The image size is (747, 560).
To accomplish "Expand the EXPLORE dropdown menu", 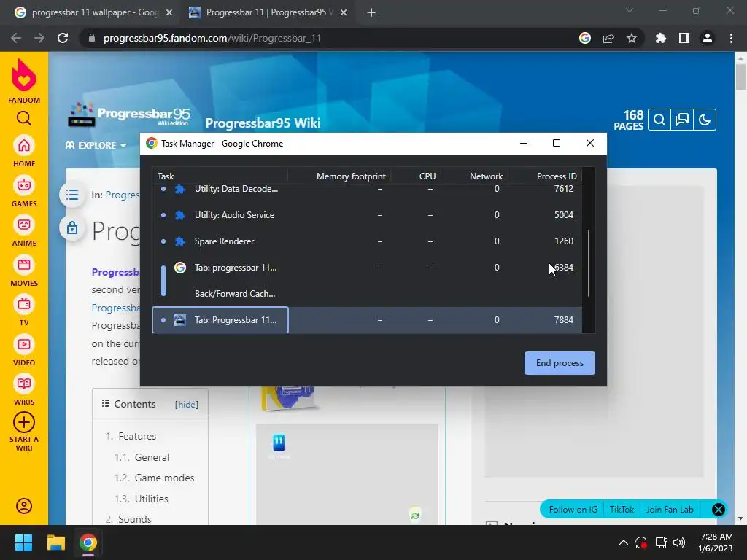I will coord(96,145).
